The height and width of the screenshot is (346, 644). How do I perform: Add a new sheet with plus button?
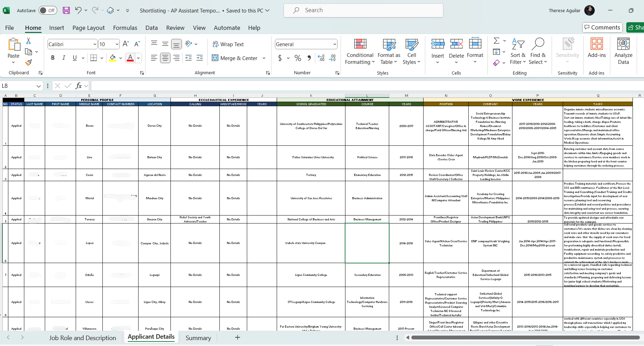[237, 337]
